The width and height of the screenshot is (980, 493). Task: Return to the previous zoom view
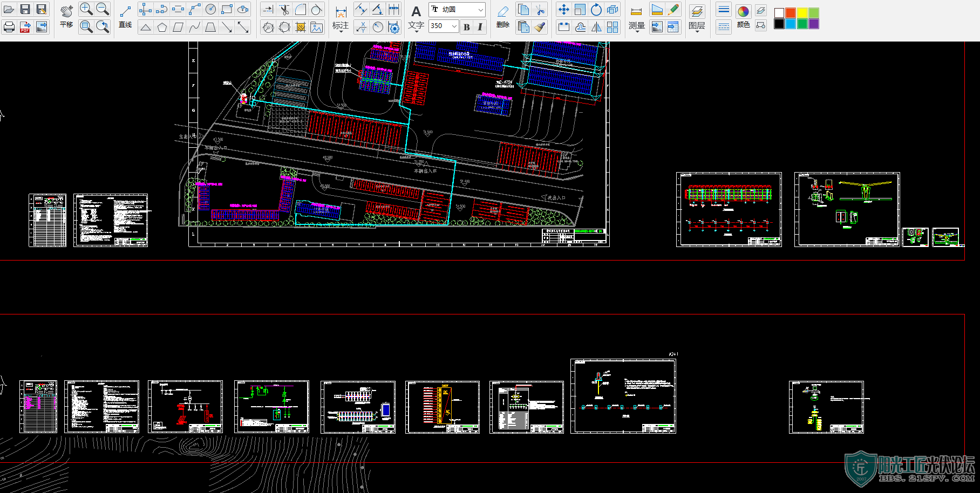coord(103,26)
